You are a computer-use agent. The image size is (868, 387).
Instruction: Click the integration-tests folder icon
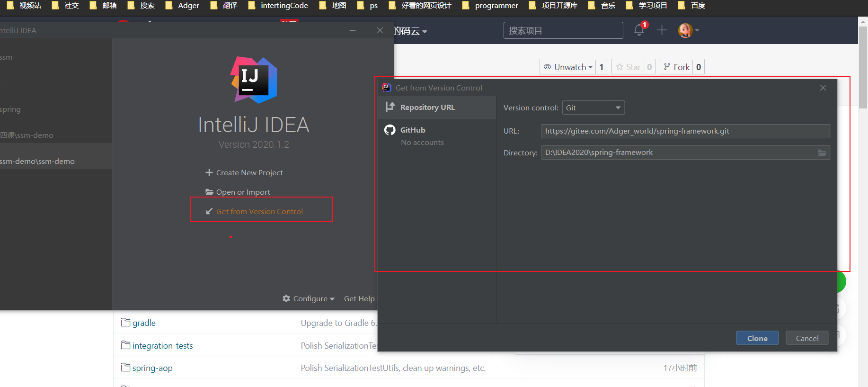(125, 345)
